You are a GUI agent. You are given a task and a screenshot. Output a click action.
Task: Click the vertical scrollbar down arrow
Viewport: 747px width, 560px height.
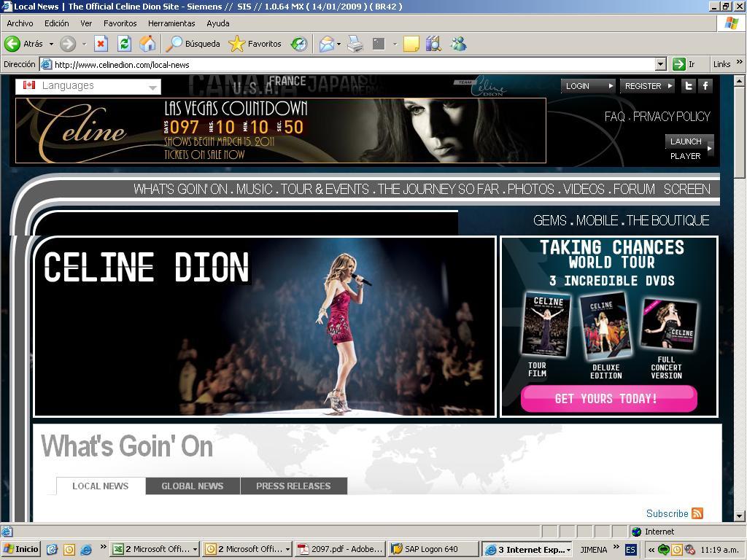(740, 516)
